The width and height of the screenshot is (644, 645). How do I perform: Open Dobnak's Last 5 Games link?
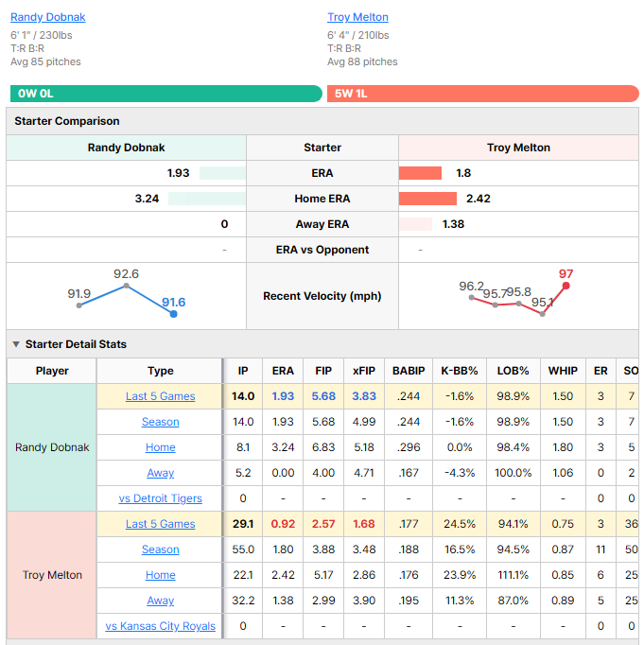(x=161, y=396)
